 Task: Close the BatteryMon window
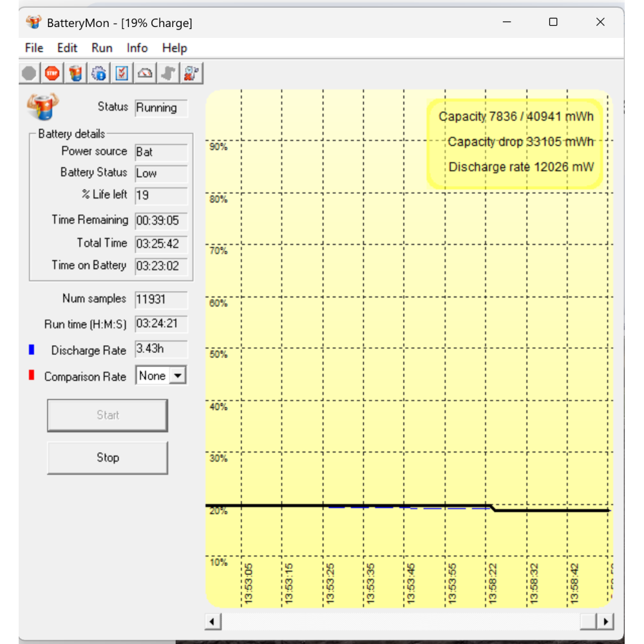[x=600, y=22]
